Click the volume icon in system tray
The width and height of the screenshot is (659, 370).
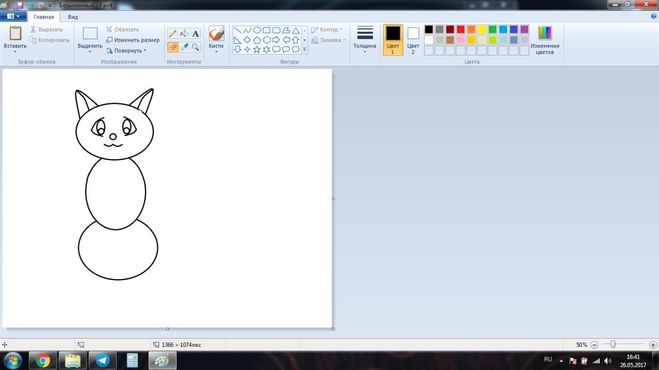click(608, 361)
